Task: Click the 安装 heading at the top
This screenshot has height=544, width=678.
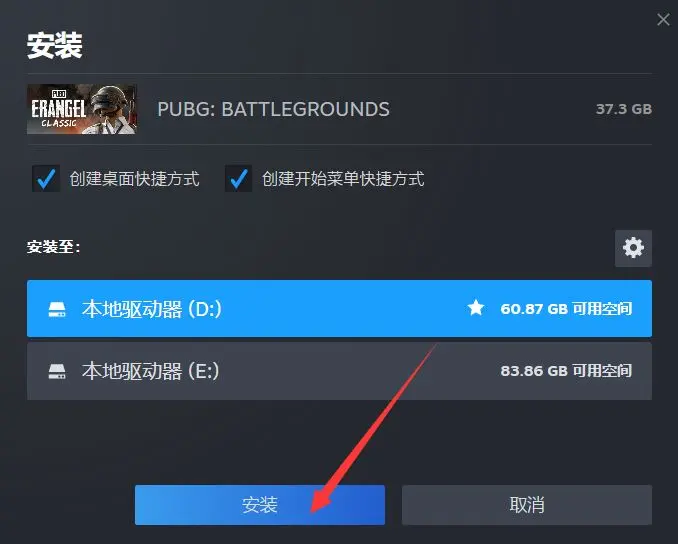Action: 54,45
